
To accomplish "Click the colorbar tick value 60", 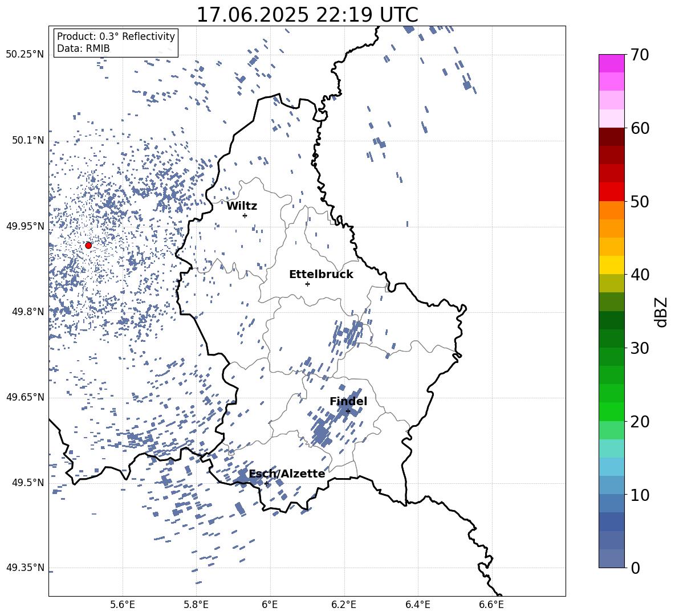I will point(640,128).
